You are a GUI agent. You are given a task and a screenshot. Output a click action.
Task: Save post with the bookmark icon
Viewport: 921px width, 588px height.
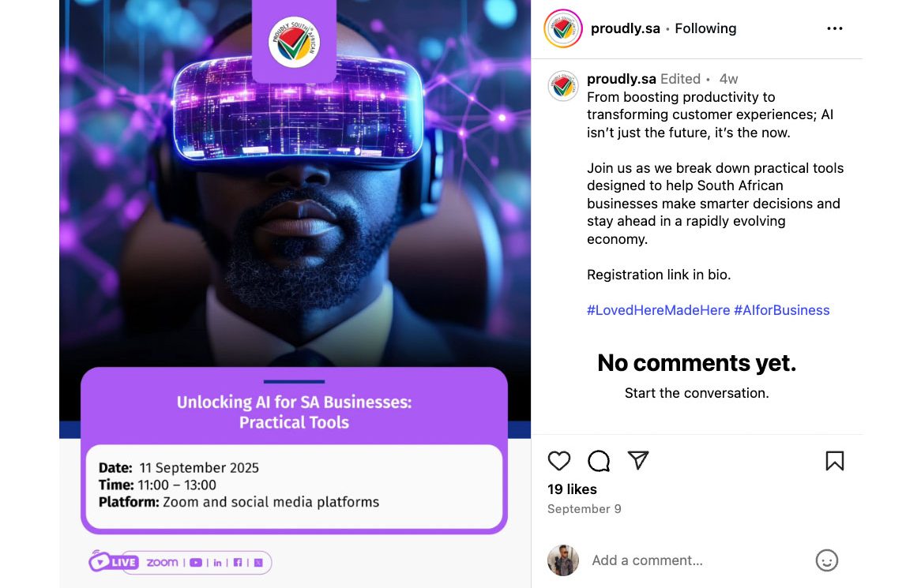click(834, 461)
